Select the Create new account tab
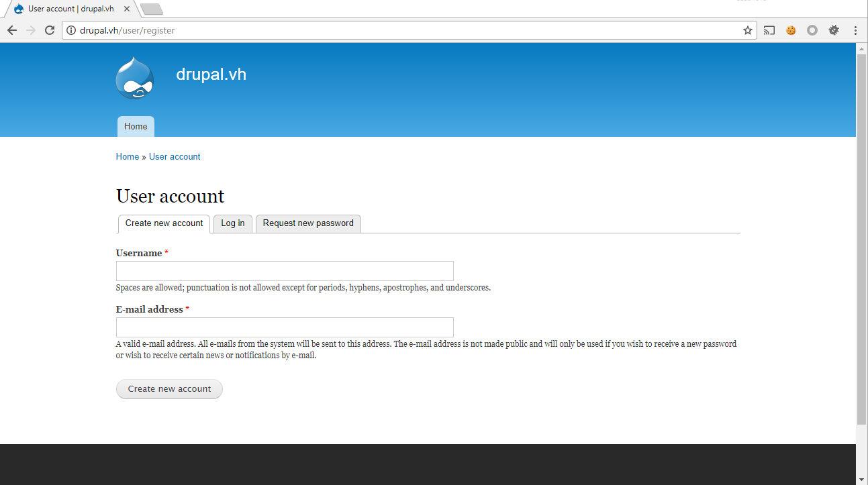This screenshot has width=868, height=485. (x=164, y=223)
